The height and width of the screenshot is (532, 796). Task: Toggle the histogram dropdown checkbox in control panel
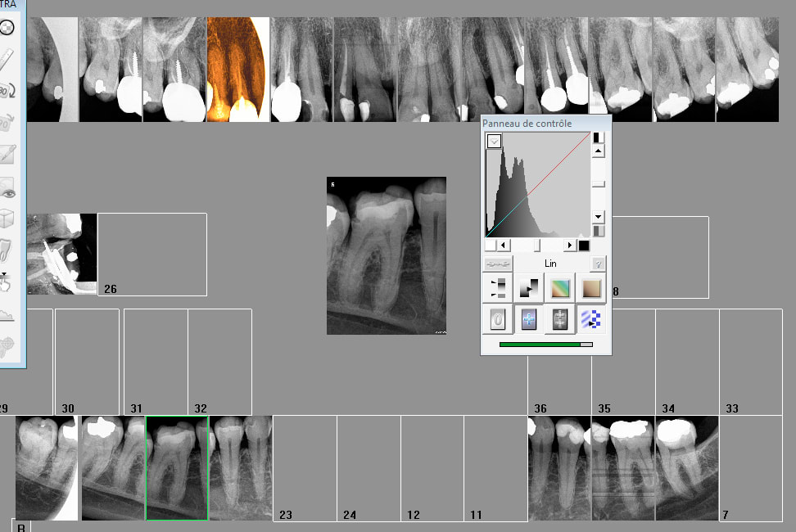[x=494, y=141]
